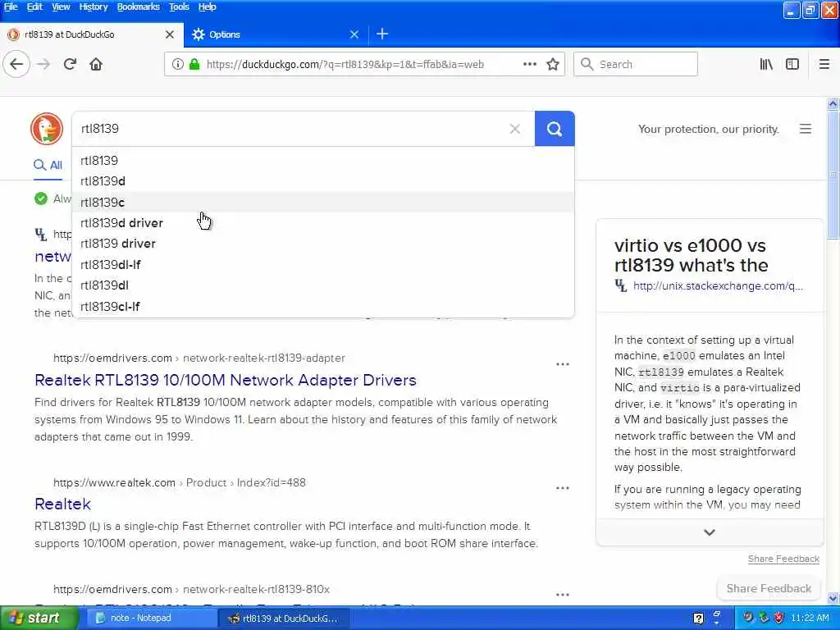Click the rtl8139 at DuckDuckGo taskbar button
This screenshot has height=630, width=840.
[x=284, y=619]
